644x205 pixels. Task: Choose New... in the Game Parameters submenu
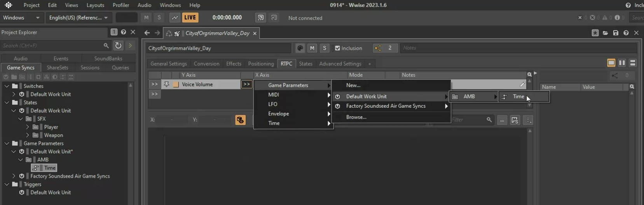pyautogui.click(x=391, y=85)
